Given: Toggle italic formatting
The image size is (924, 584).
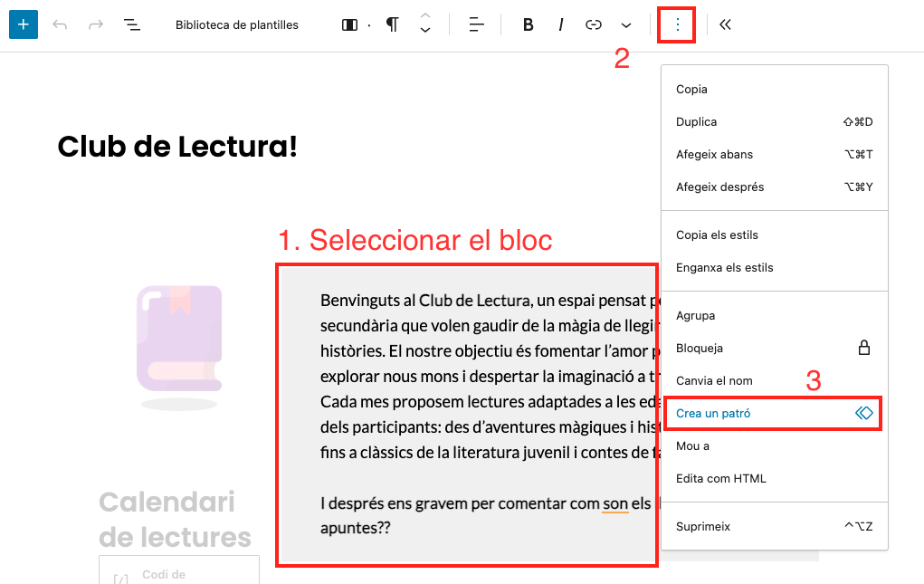Looking at the screenshot, I should [561, 24].
